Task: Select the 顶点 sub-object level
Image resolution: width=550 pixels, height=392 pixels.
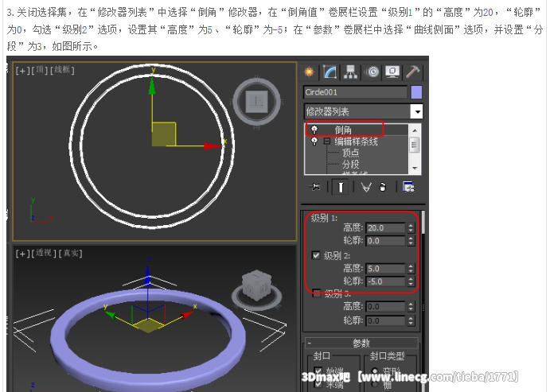Action: (351, 153)
